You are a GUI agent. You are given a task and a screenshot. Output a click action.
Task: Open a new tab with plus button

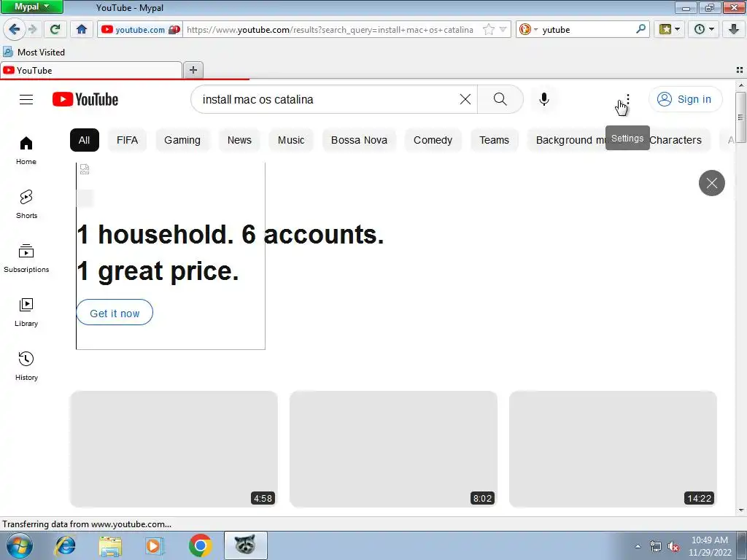(x=193, y=71)
